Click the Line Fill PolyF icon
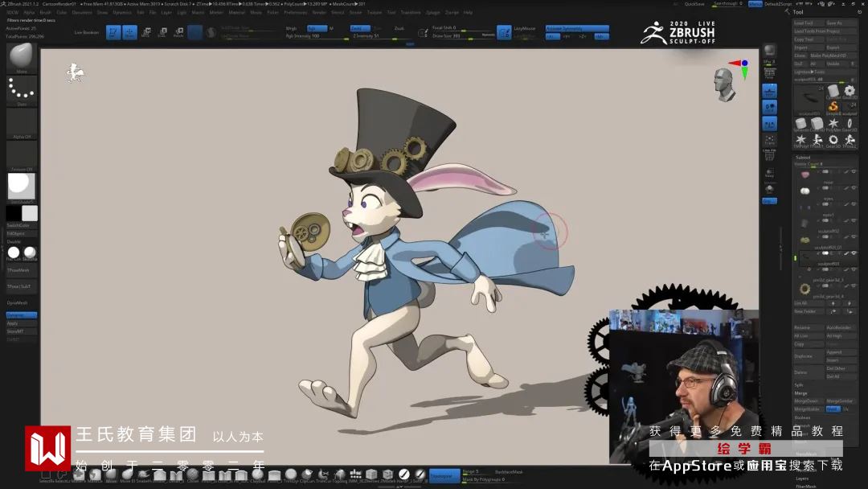 pyautogui.click(x=769, y=157)
